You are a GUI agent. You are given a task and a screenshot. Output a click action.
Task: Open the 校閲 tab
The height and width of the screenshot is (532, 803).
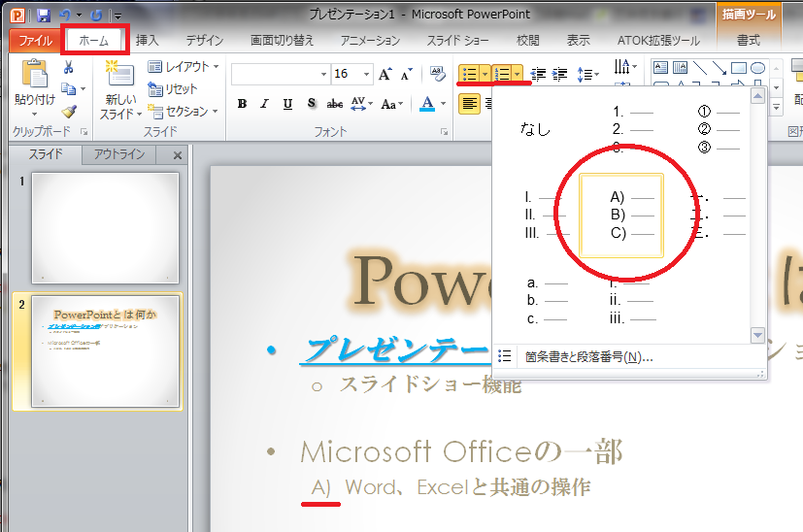tap(528, 40)
